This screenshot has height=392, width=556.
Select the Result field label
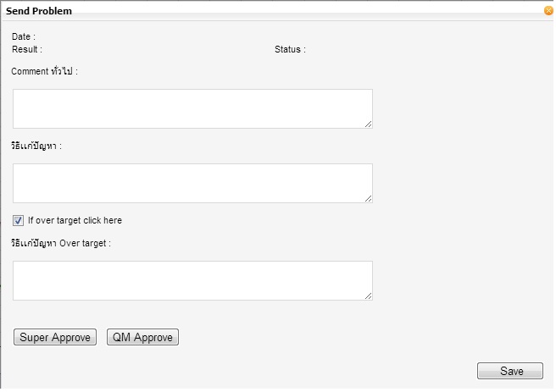pos(27,49)
